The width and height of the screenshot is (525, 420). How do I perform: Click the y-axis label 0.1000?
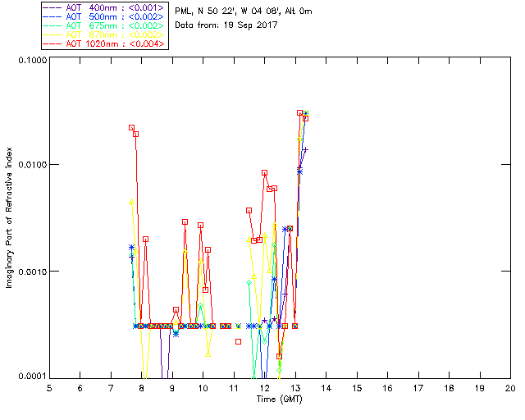point(33,60)
